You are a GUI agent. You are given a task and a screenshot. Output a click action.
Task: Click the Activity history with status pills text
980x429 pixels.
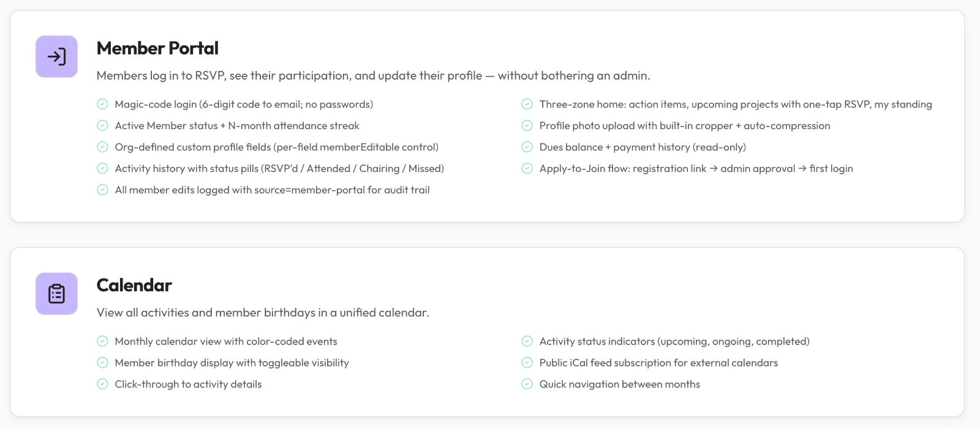pyautogui.click(x=279, y=168)
